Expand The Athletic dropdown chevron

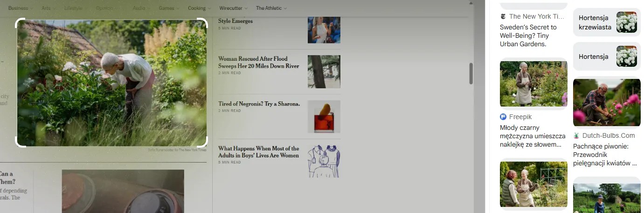[285, 8]
